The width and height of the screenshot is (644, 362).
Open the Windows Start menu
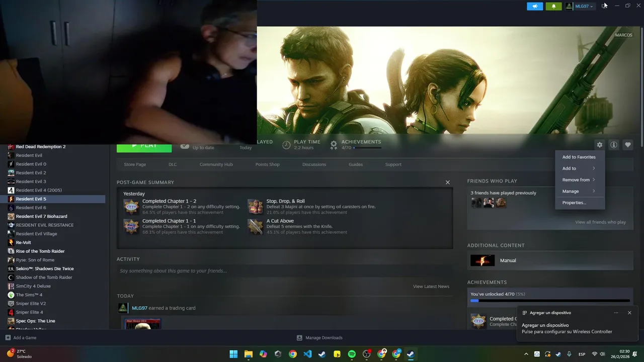point(233,354)
